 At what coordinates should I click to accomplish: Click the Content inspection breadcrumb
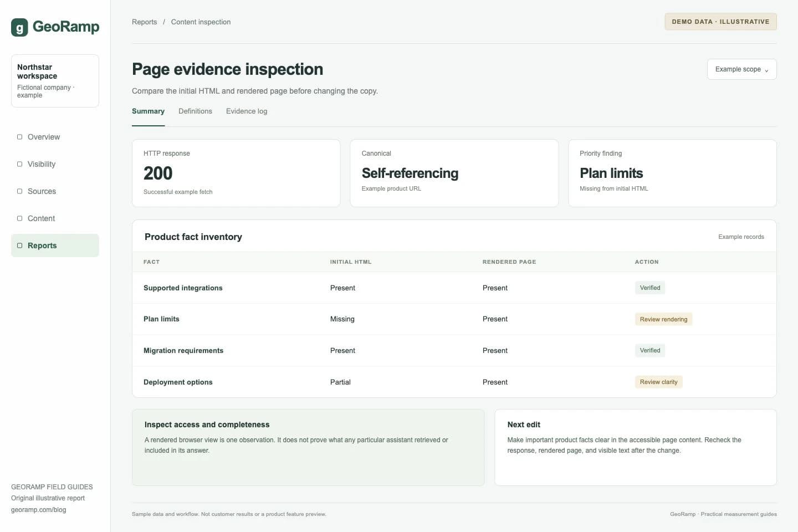201,22
